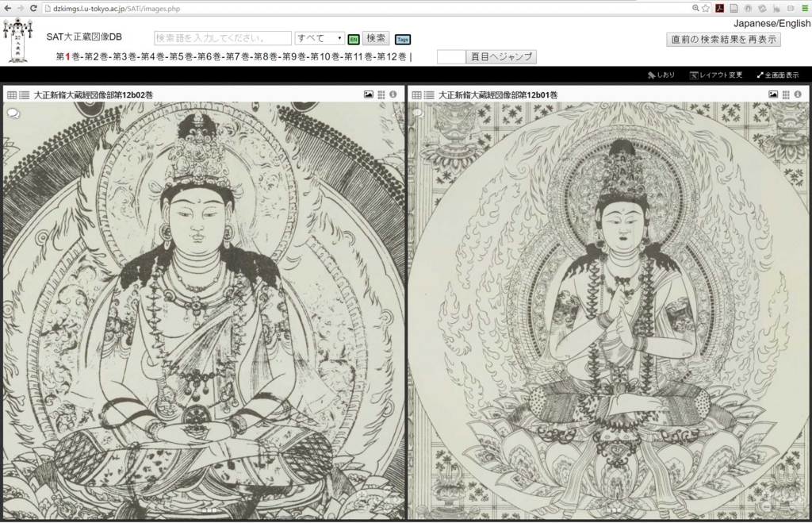Click the 大正新脩大蔵經図像部第12b01巻 title
Image resolution: width=812 pixels, height=523 pixels.
[x=498, y=95]
